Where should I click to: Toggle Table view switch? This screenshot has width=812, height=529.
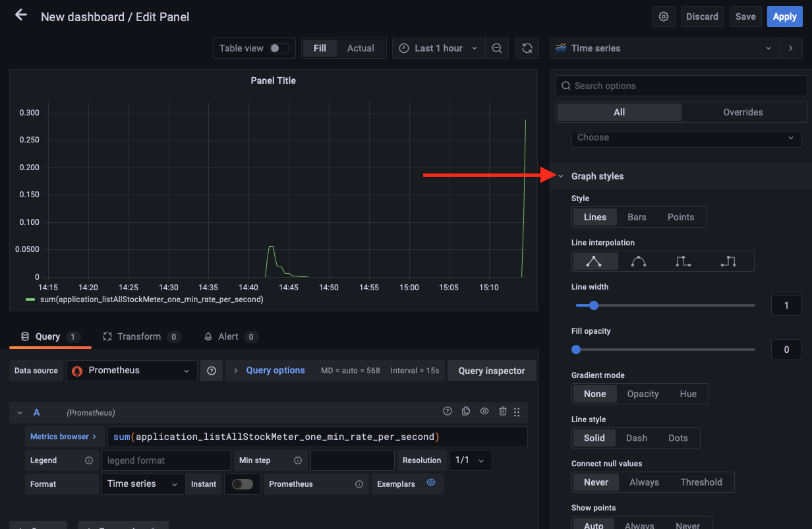click(x=279, y=48)
